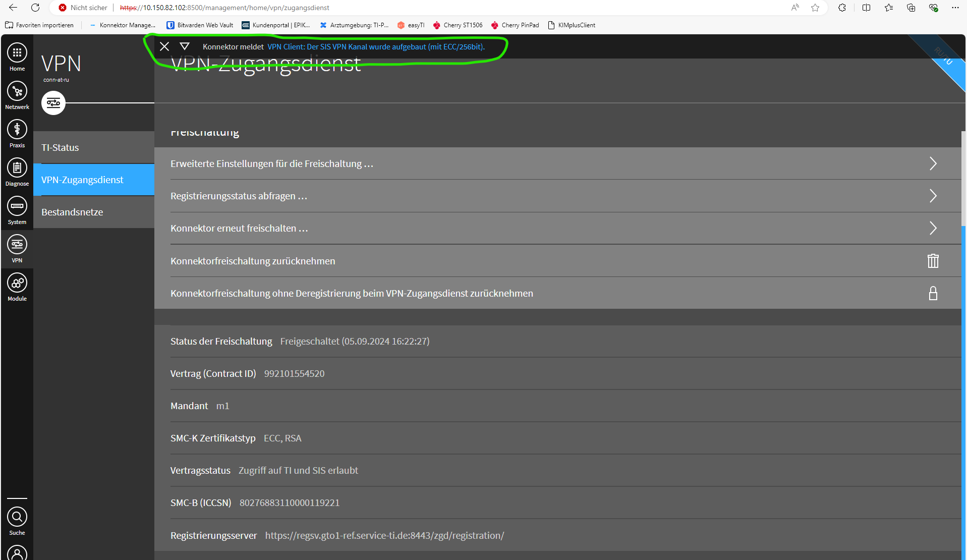Open the Diagnose section icon
Screen dimensions: 967x560
tap(17, 168)
